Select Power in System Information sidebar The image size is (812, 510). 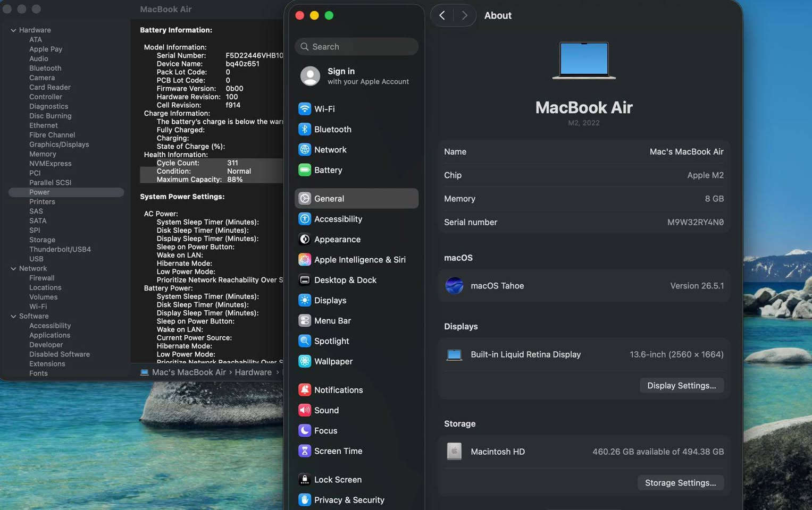pos(66,192)
